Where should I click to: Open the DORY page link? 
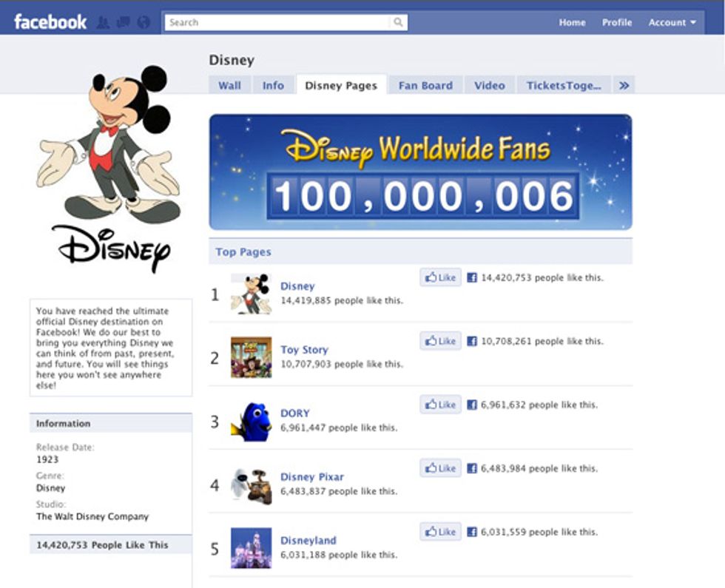294,413
